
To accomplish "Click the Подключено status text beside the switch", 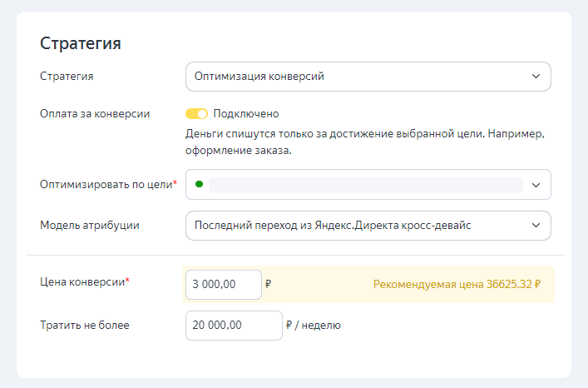I will click(245, 113).
